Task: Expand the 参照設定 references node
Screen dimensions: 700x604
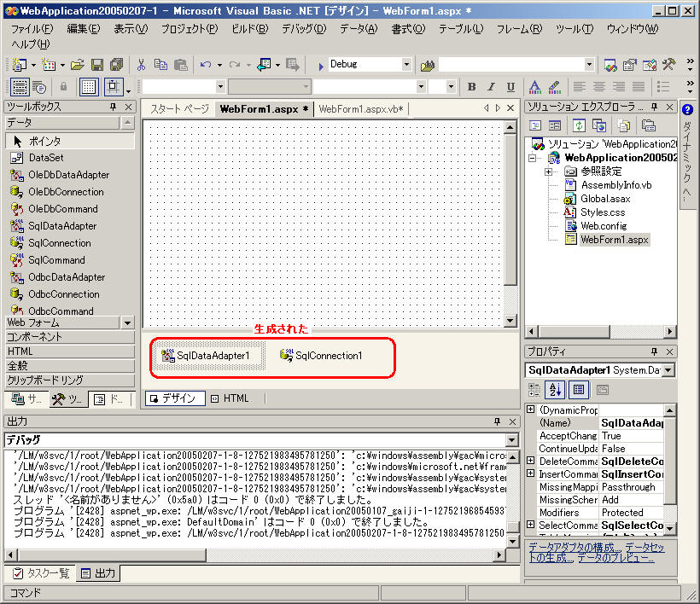Action: pos(548,171)
